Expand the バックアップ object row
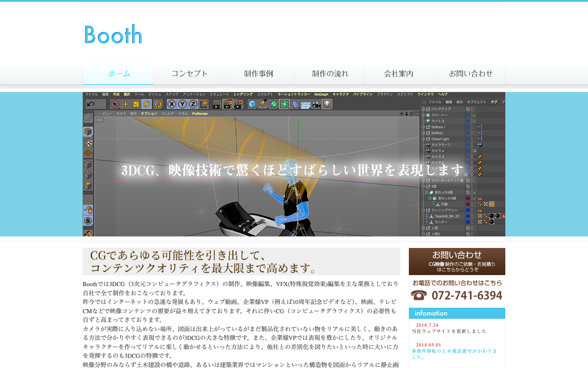This screenshot has width=588, height=368. 423,109
